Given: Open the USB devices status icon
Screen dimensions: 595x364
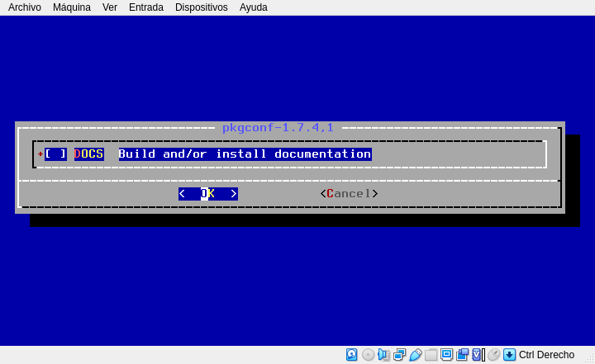Looking at the screenshot, I should coord(416,355).
